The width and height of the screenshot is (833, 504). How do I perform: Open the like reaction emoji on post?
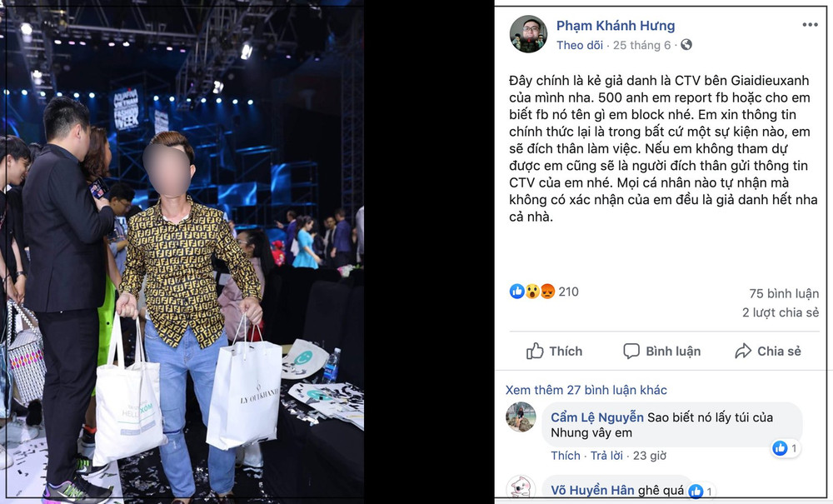point(517,291)
